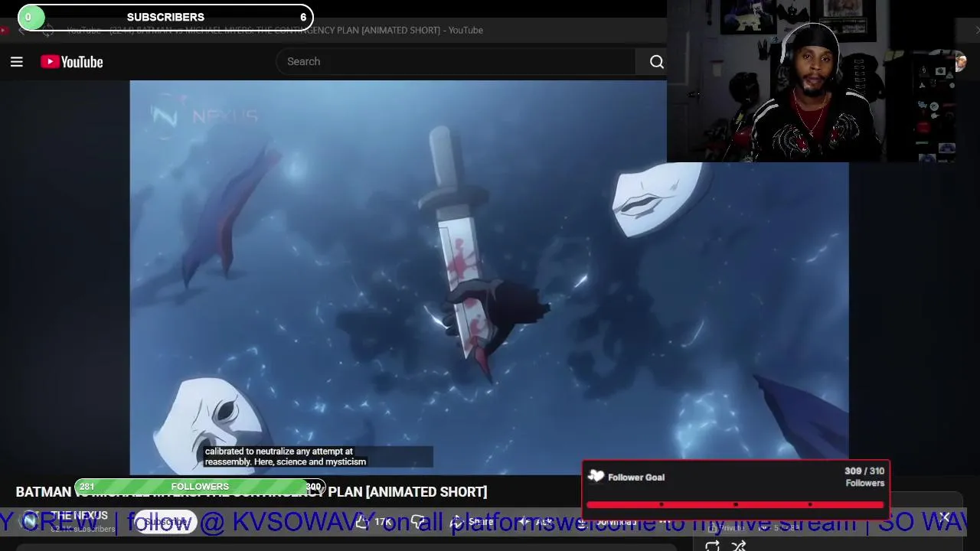Click the Share button under the video
Viewport: 980px width, 551px height.
[472, 522]
